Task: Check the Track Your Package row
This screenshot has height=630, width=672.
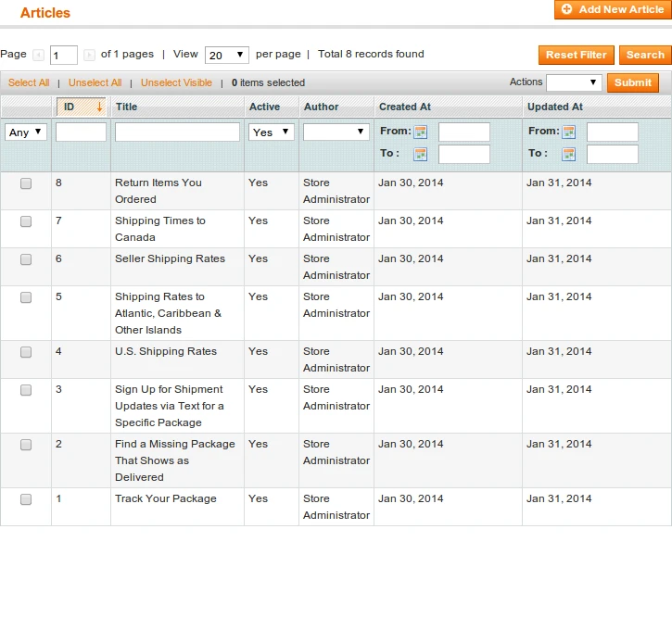Action: pyautogui.click(x=26, y=499)
